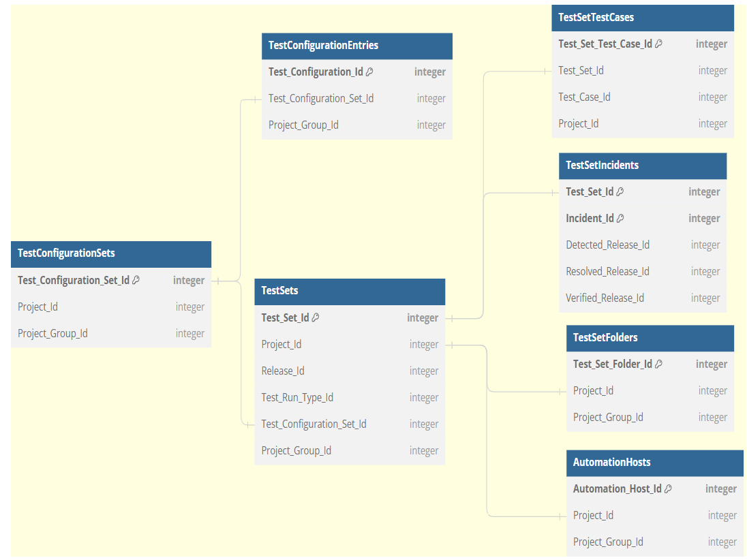Select the TestConfigurationEntries table header
This screenshot has height=560, width=747.
[x=356, y=46]
